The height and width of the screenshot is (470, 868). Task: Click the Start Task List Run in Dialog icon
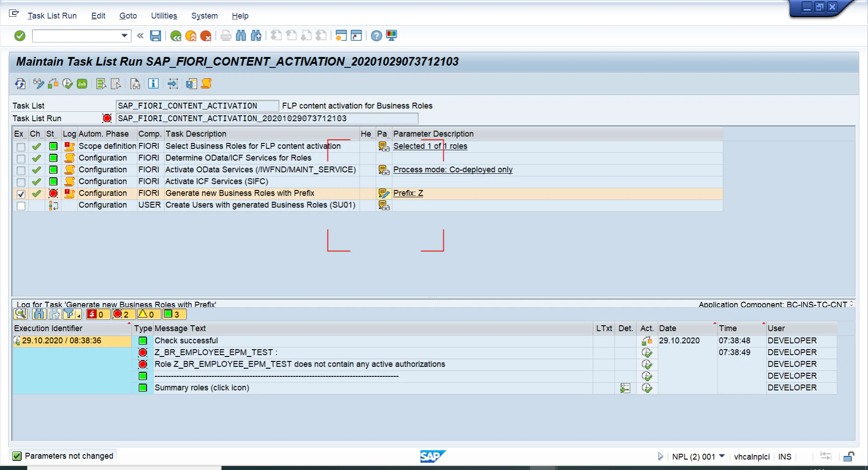(67, 84)
